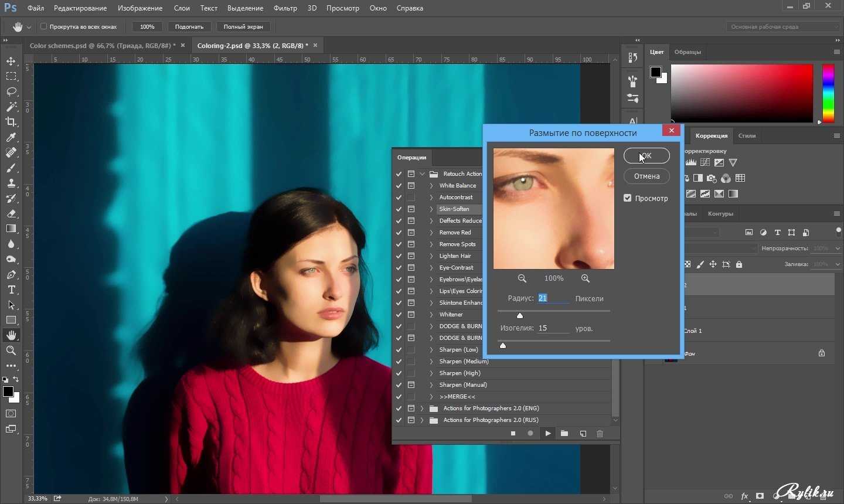The image size is (844, 504).
Task: Add a Photo Filter adjustment
Action: [x=712, y=178]
